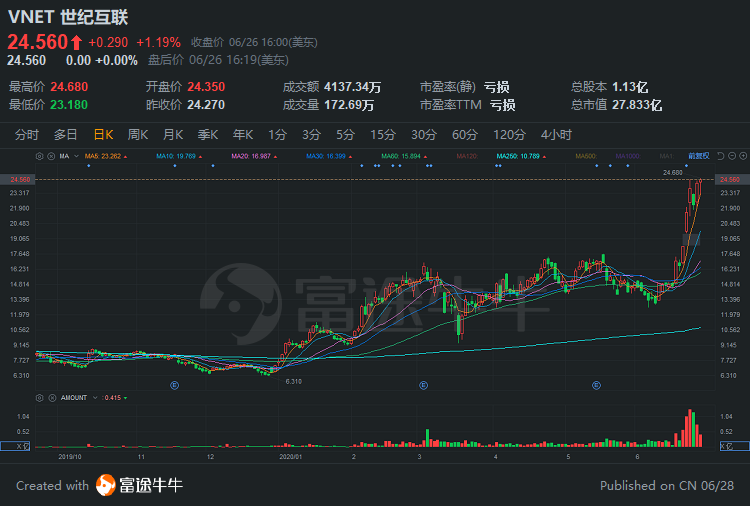Click 昨收价 value 24.270

pos(206,105)
